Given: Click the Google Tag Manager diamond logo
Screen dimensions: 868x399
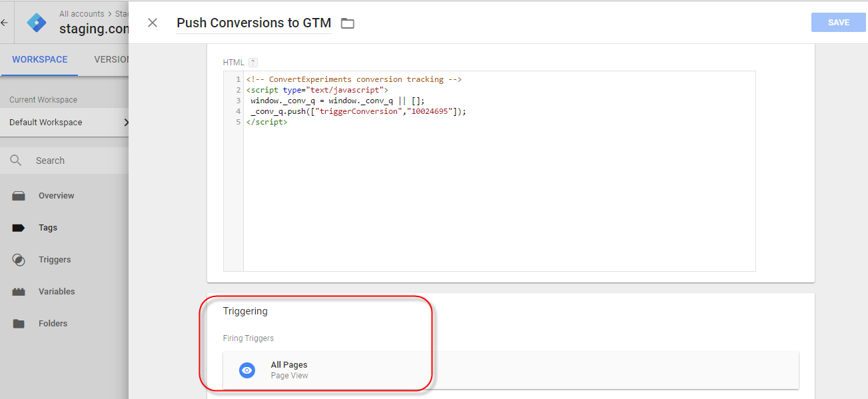Looking at the screenshot, I should coord(37,22).
